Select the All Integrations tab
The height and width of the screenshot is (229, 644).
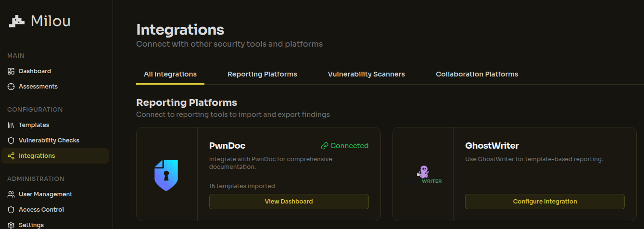tap(170, 74)
